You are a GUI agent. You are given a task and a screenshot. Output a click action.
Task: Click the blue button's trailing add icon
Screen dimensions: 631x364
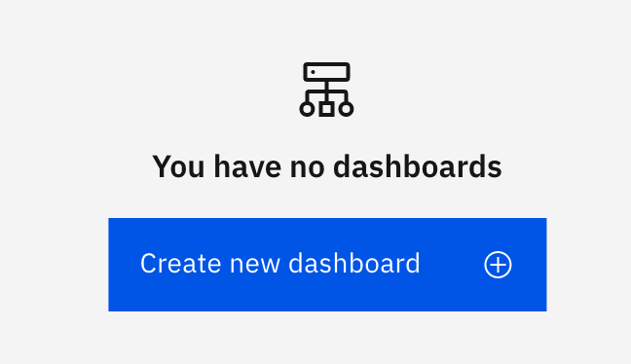[x=498, y=265]
